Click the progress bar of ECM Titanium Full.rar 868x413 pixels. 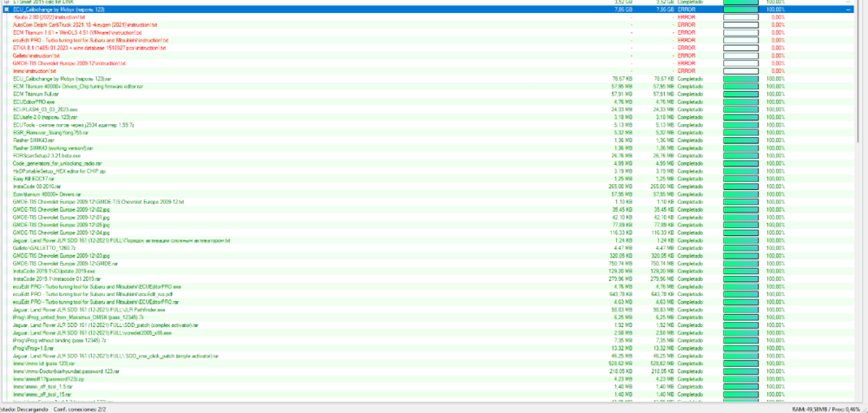[x=740, y=94]
